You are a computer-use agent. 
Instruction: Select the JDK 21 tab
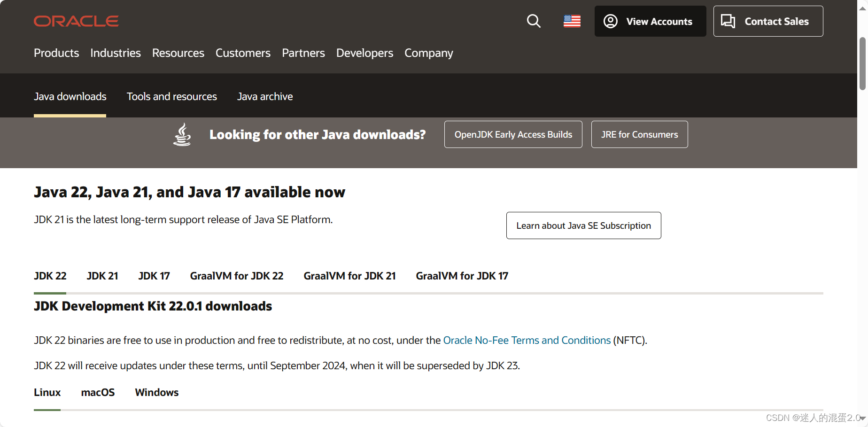[x=102, y=276]
